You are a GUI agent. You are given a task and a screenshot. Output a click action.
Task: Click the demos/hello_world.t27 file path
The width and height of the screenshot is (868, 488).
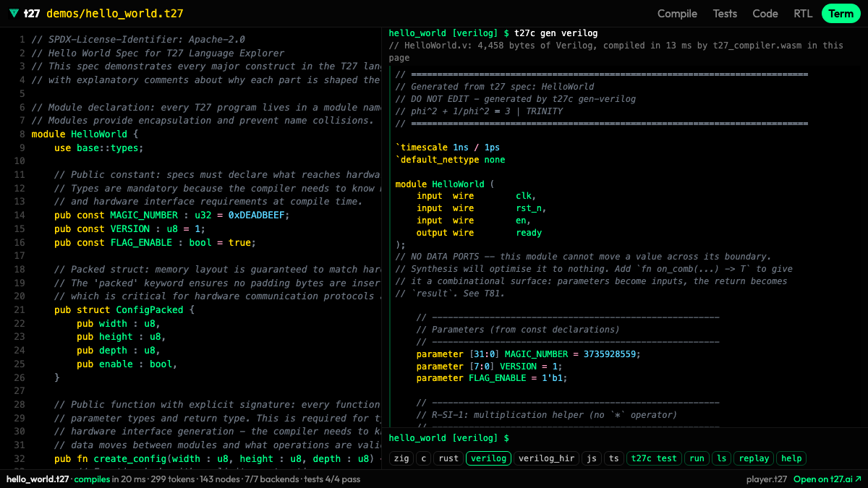(114, 14)
